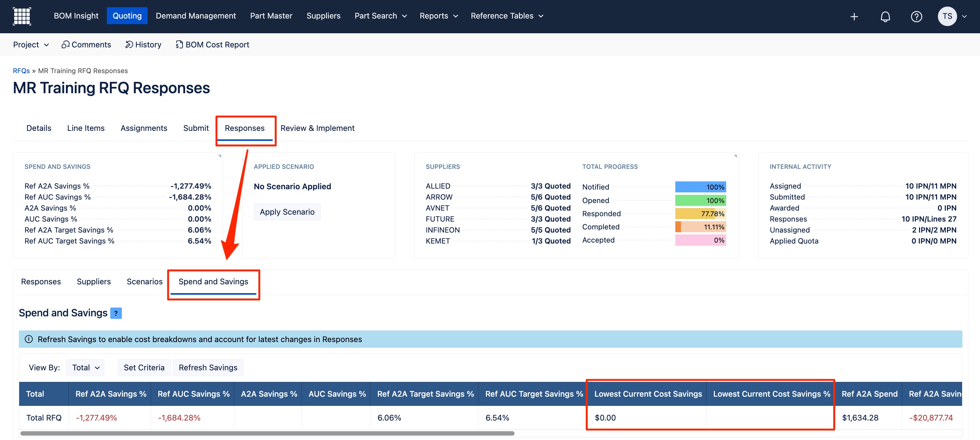Viewport: 980px width, 440px height.
Task: Click the Completed 11.11% progress bar
Action: click(x=700, y=227)
